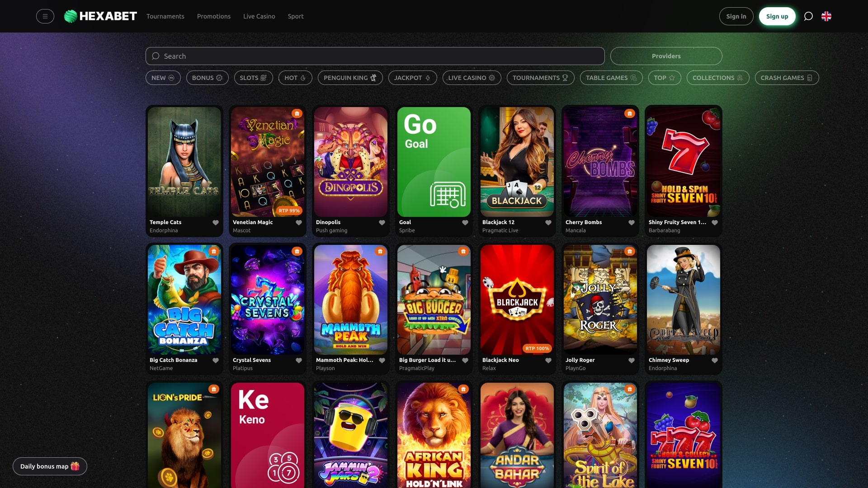Click the flame icon on HOT filter
The width and height of the screenshot is (868, 488).
[x=305, y=77]
